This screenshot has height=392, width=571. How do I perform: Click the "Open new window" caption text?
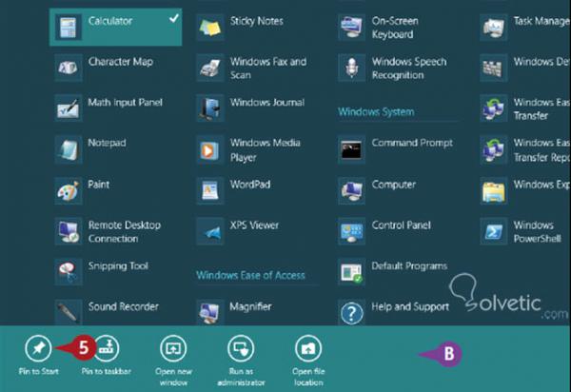coord(174,377)
